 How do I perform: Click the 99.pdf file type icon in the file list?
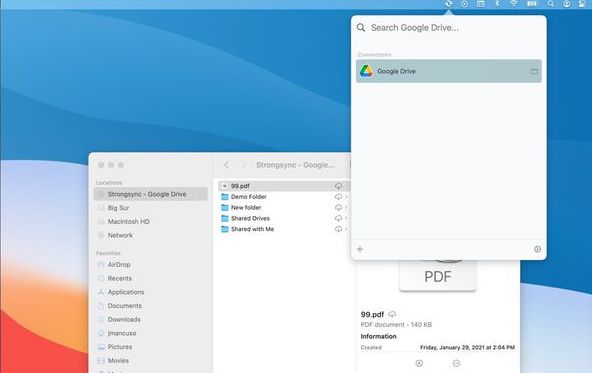[225, 186]
